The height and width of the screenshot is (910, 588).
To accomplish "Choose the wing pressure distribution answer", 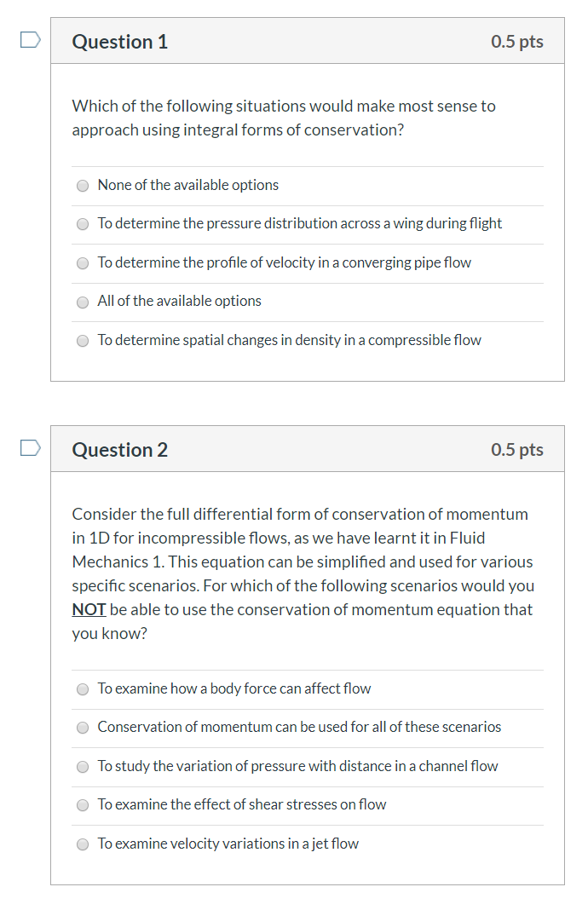I will click(x=83, y=224).
